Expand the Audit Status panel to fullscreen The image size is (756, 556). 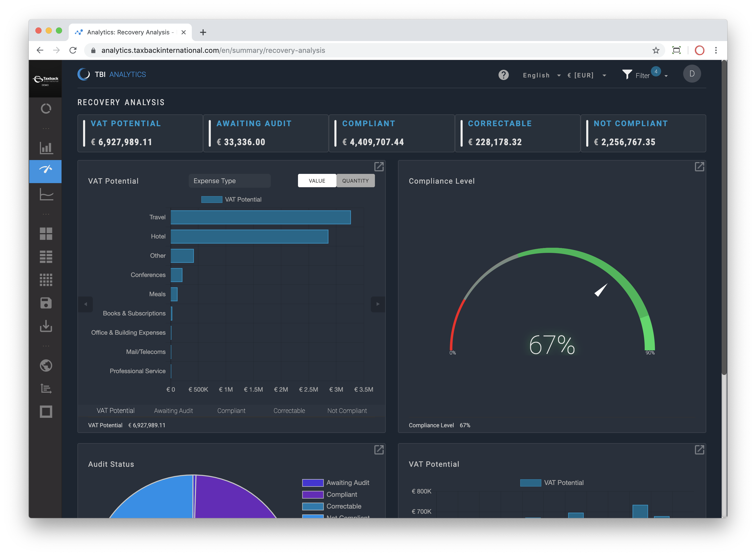[379, 450]
